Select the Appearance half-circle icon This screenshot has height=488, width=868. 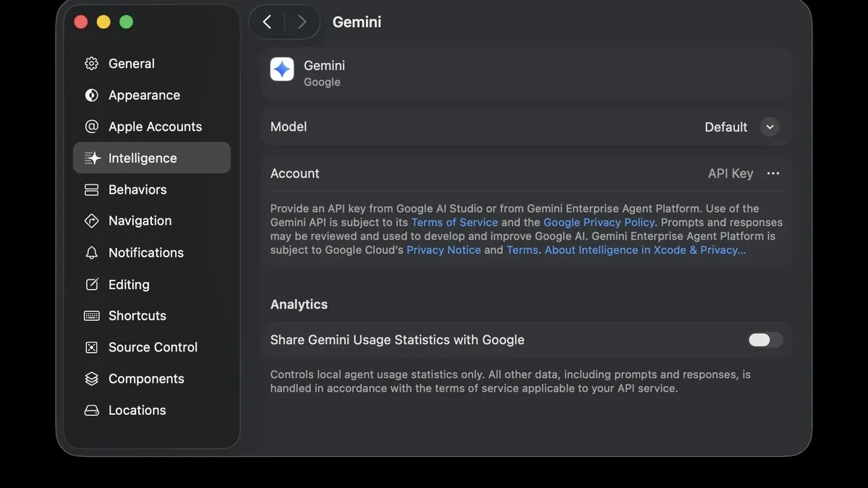[x=92, y=95]
